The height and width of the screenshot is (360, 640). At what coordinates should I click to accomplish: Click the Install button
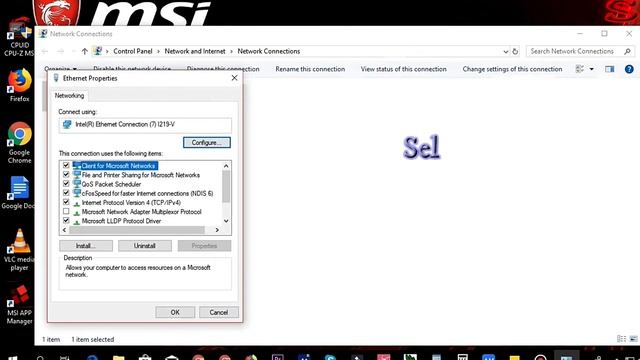86,246
